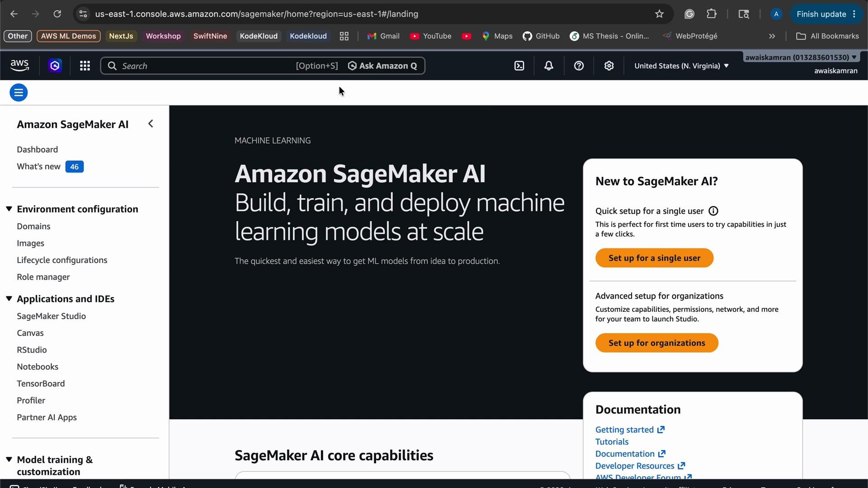Open the Dashboard page
The image size is (868, 488).
tap(38, 150)
